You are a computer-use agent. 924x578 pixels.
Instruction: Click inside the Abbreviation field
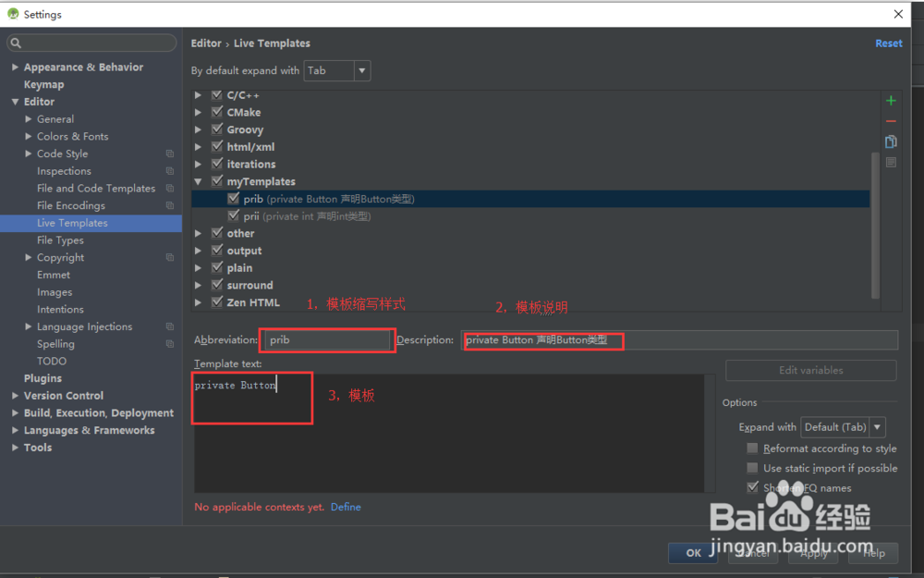(x=327, y=339)
